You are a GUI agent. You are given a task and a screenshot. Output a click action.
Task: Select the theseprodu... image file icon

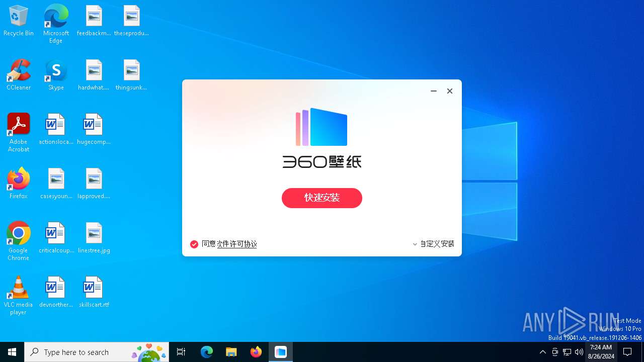pos(131,21)
